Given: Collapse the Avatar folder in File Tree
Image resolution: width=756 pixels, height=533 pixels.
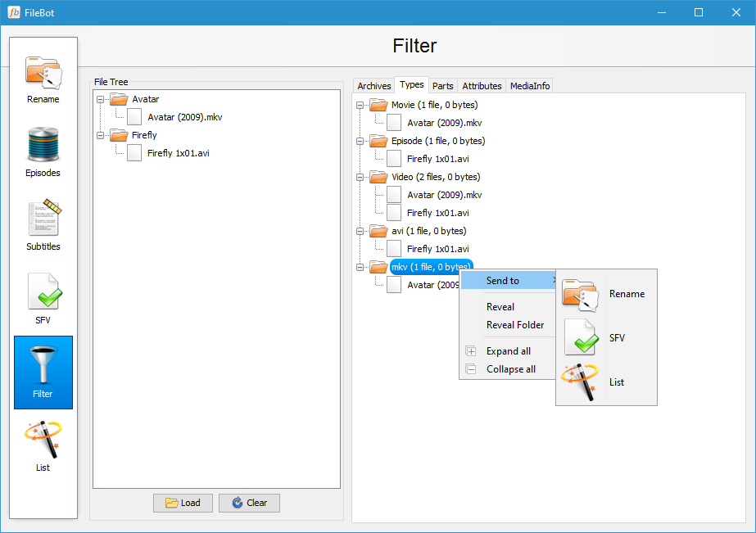Looking at the screenshot, I should 99,99.
